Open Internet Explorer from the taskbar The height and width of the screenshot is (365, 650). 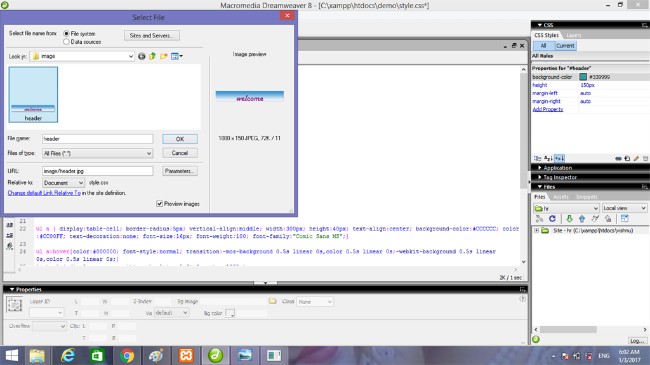pos(68,355)
